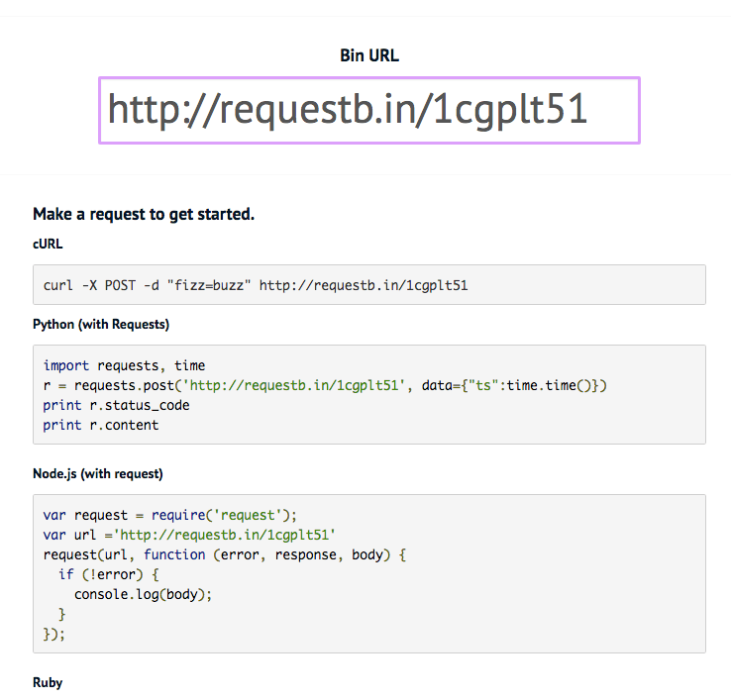The image size is (731, 700).
Task: Click the 'print r.status_code' line
Action: point(116,405)
